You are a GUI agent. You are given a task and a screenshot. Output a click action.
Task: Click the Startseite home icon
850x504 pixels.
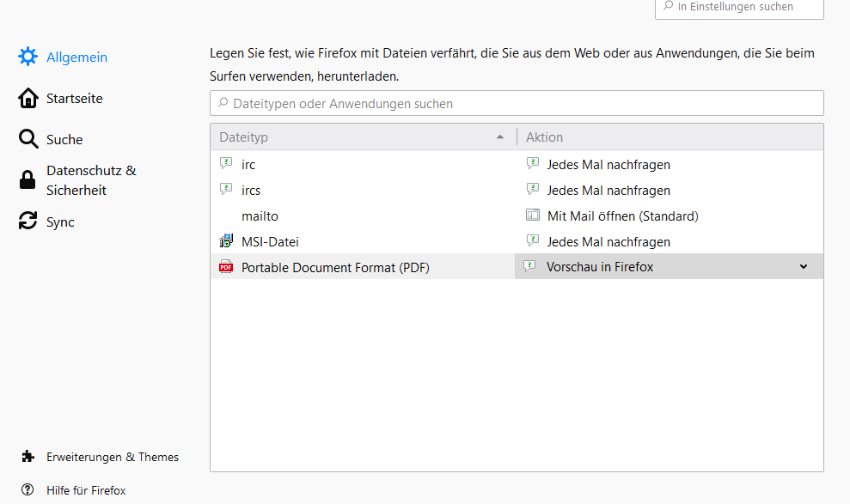27,98
